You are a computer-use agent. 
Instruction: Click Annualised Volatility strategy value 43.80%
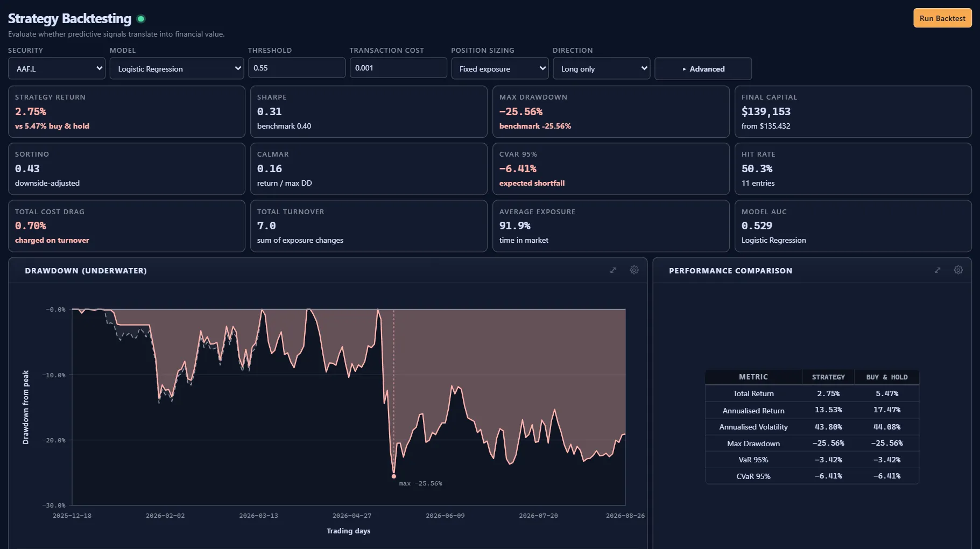coord(828,427)
